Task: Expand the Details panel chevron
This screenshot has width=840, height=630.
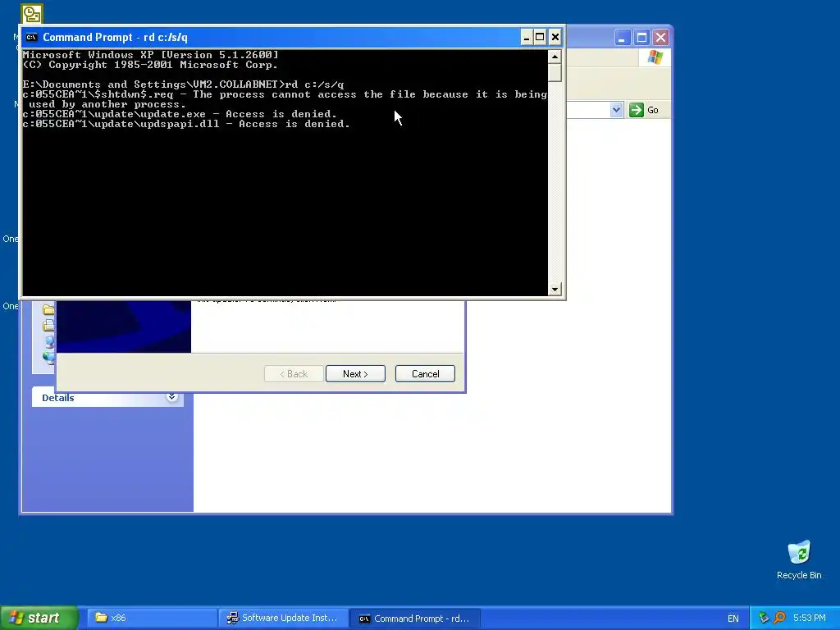Action: 171,397
